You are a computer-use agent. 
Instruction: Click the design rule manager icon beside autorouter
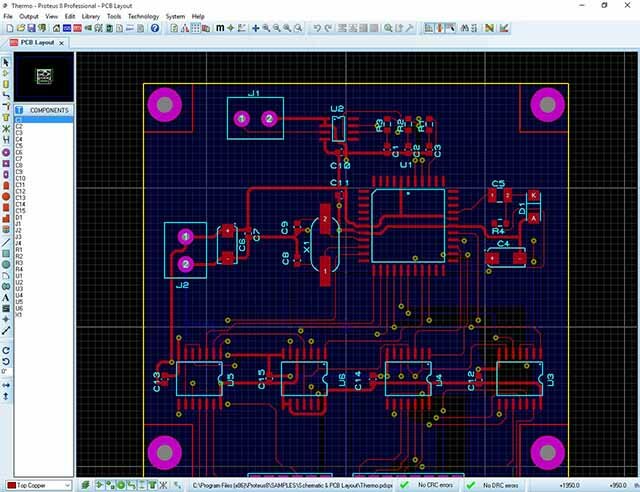(x=504, y=28)
